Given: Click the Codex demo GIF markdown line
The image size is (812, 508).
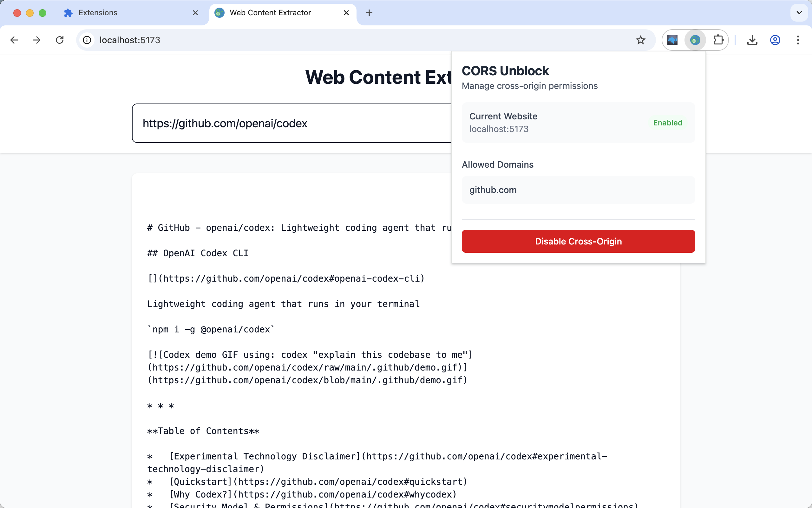Looking at the screenshot, I should [x=310, y=355].
